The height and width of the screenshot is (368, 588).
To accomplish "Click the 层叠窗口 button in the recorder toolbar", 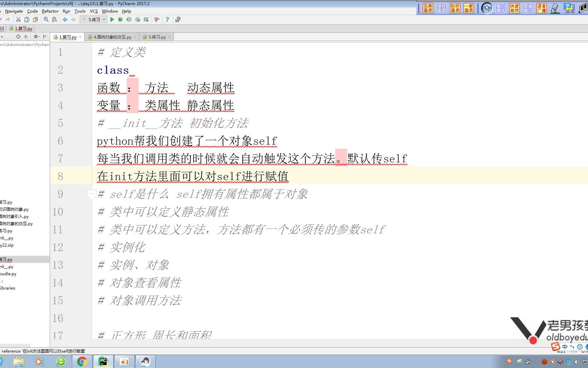I will [x=528, y=8].
